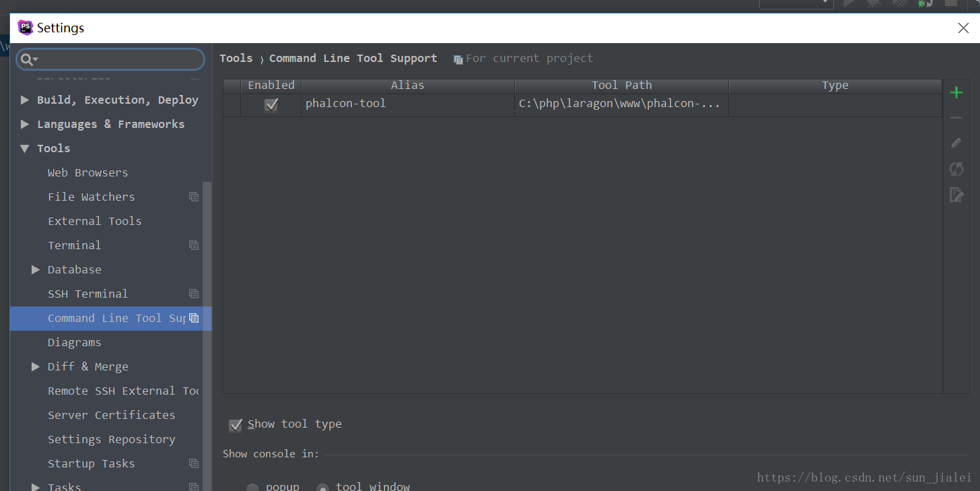Open Settings Repository page

click(x=111, y=439)
